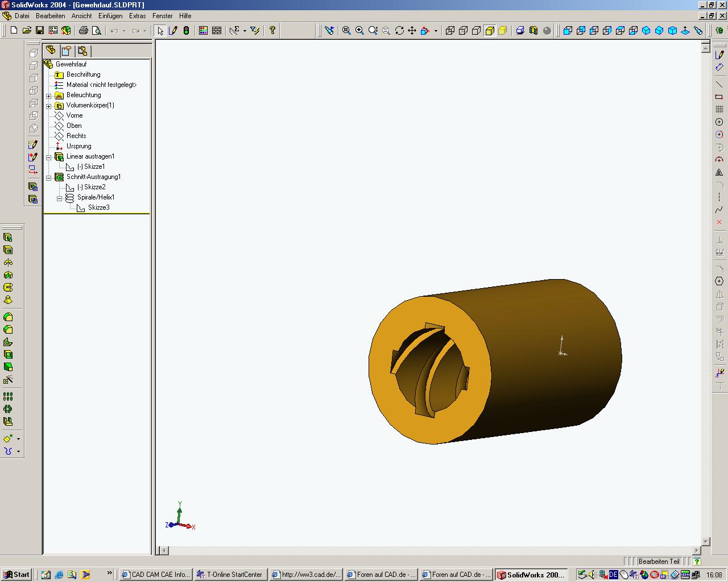
Task: Switch to CAD CAM CAE Info taskbar window
Action: 156,575
